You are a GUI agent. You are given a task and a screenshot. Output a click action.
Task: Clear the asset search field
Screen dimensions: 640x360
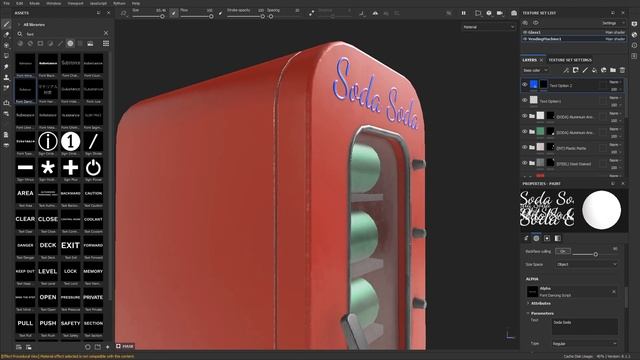coord(106,33)
